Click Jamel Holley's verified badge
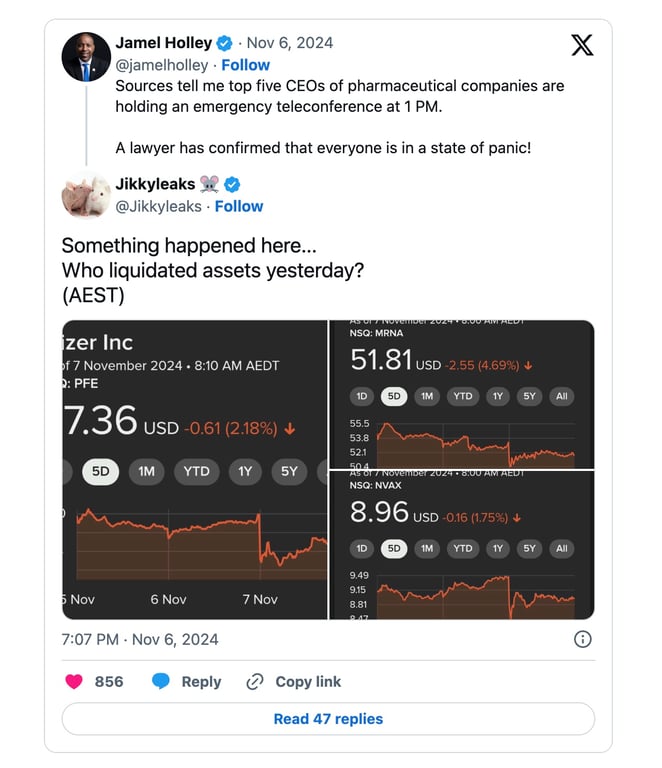 225,43
